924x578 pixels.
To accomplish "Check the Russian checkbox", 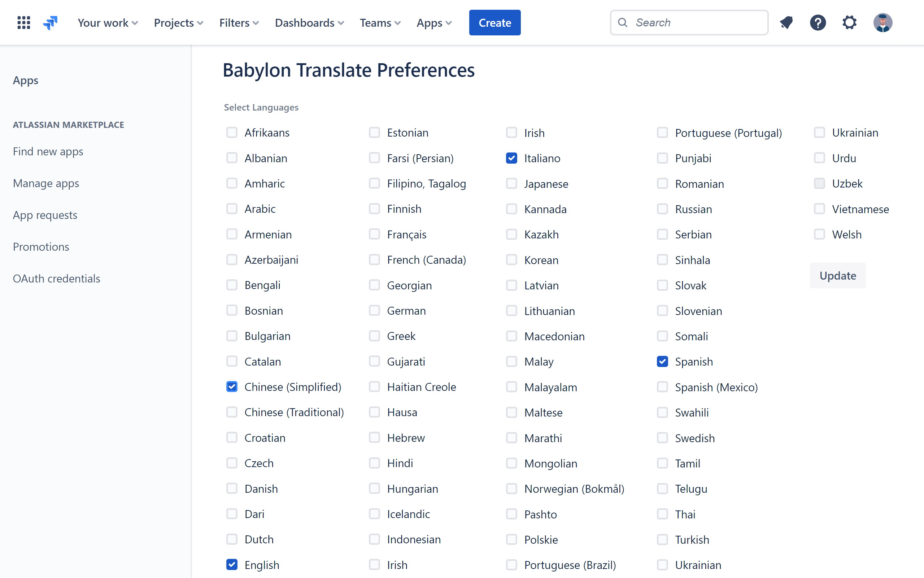I will tap(662, 209).
